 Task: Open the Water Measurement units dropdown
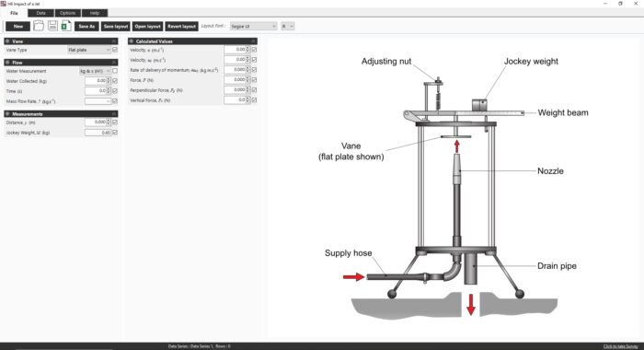coord(95,71)
